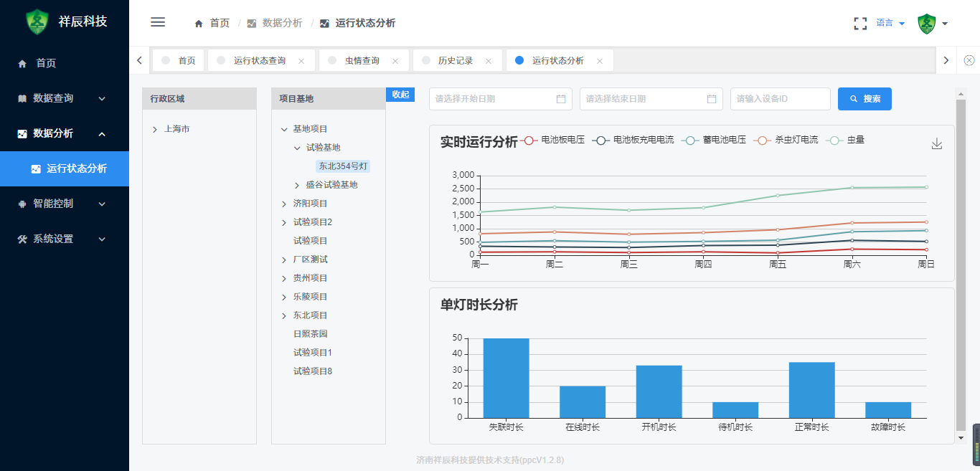Click the vertical scrollbar of chart panel
Image resolution: width=980 pixels, height=471 pixels.
961,265
